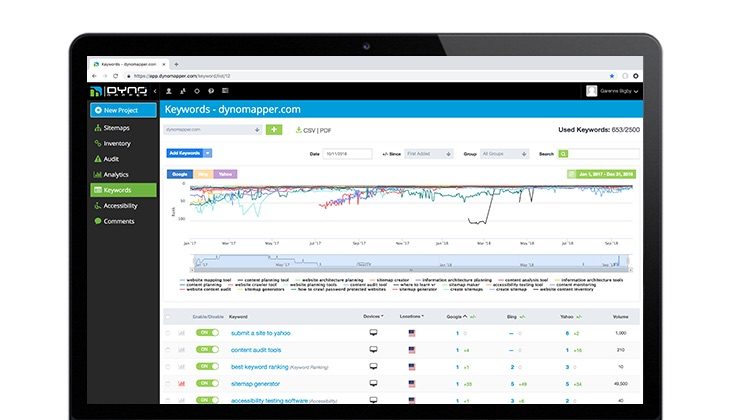This screenshot has width=732, height=420.
Task: Toggle ON switch for submit a site to yahoo
Action: tap(207, 333)
